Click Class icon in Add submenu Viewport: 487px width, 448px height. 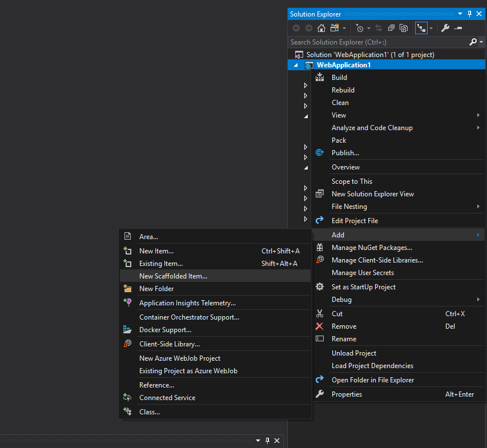click(128, 411)
